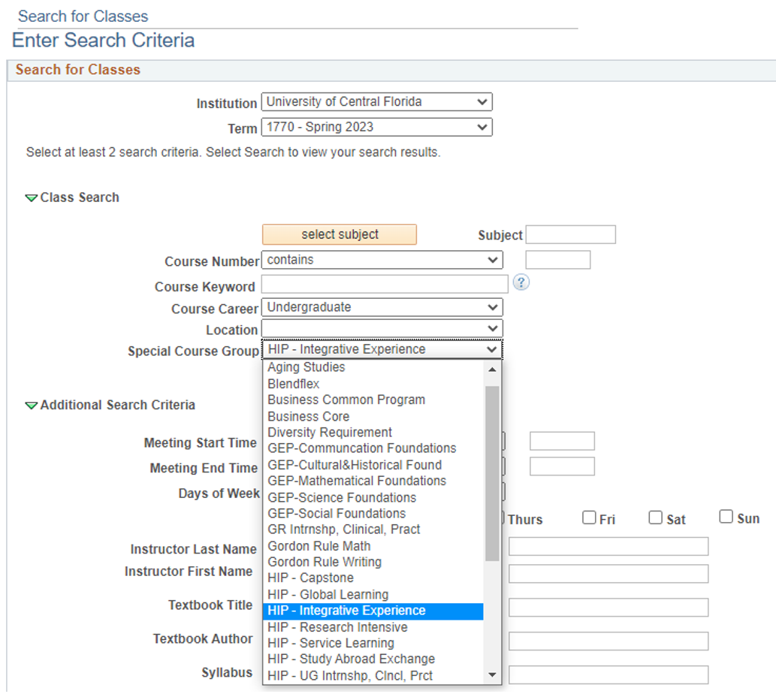The width and height of the screenshot is (776, 700).
Task: Enable the Sun checkbox
Action: (726, 517)
